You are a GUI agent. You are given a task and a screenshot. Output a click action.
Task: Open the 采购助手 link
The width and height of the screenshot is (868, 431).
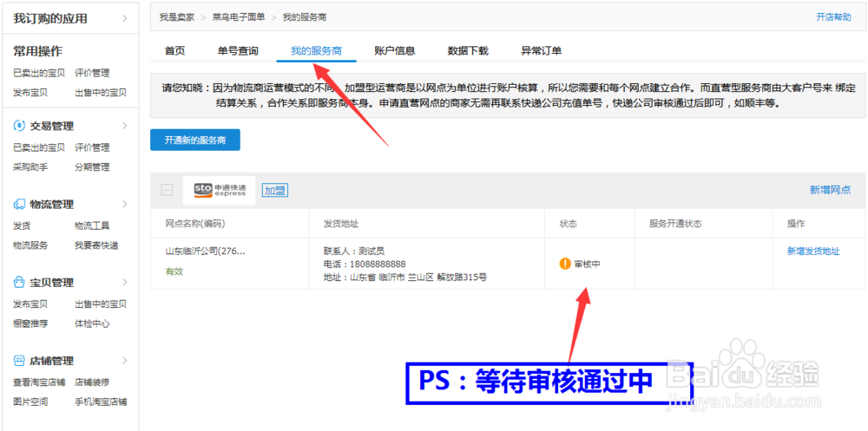[30, 167]
